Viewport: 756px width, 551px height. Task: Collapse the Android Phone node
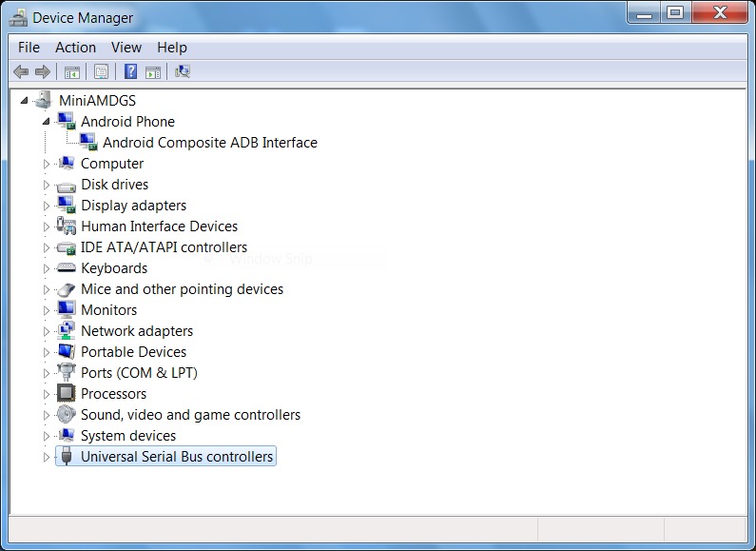(x=46, y=122)
